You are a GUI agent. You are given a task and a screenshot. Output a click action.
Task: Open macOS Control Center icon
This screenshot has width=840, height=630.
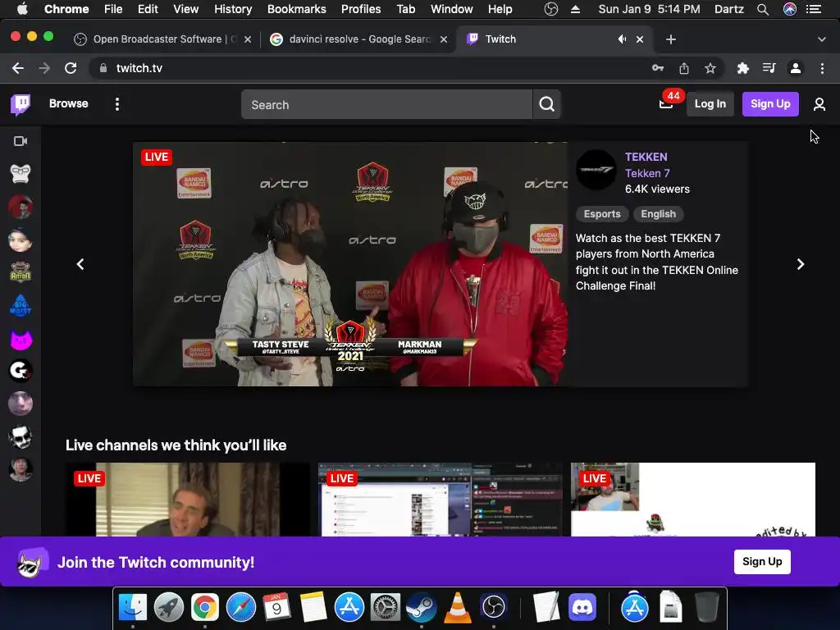(x=814, y=9)
